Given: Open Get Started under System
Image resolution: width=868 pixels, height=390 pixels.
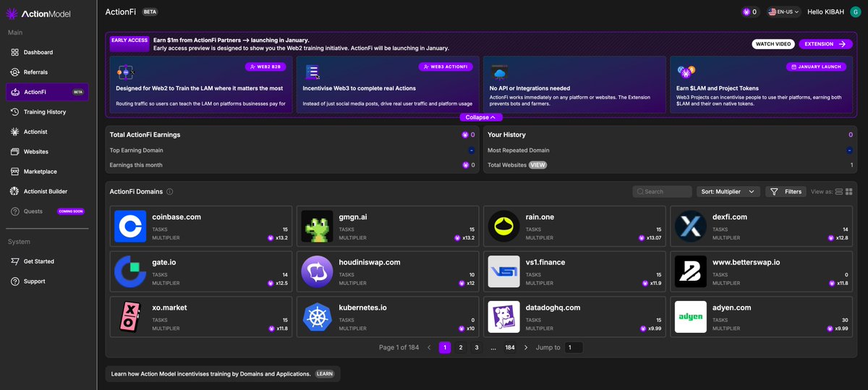Looking at the screenshot, I should [x=47, y=261].
